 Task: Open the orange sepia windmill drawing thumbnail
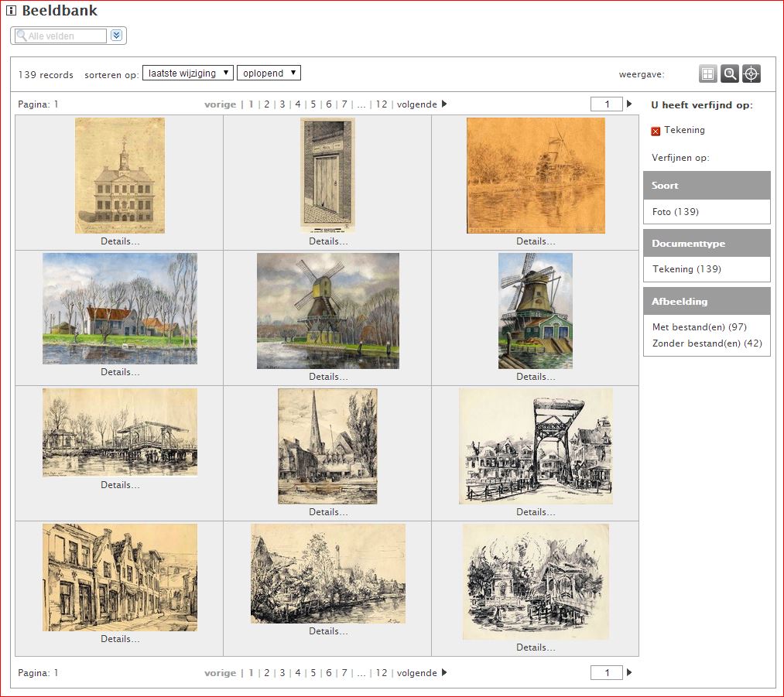(x=536, y=176)
